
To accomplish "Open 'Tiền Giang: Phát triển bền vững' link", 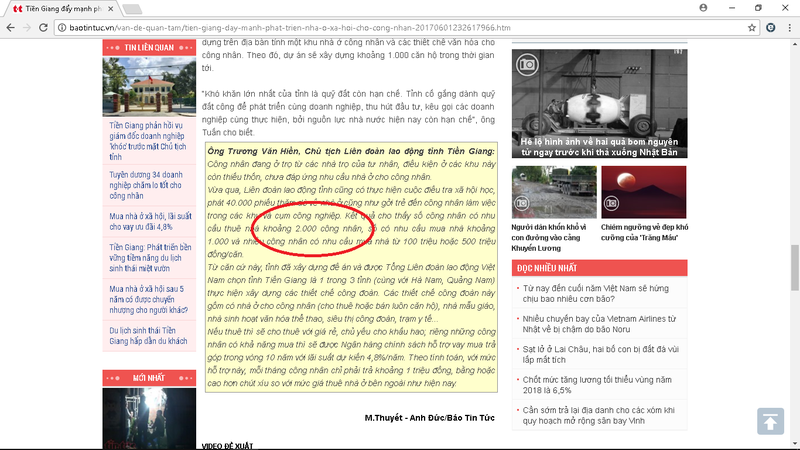I will point(150,258).
